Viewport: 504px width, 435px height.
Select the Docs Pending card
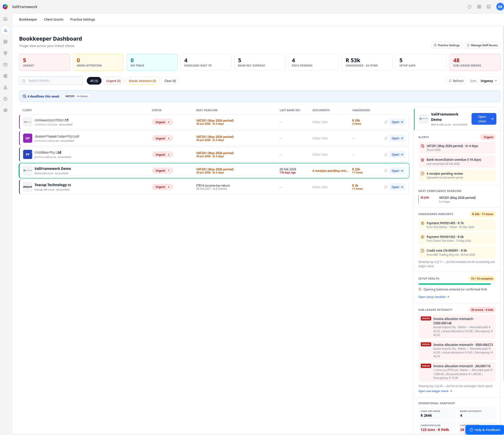pos(313,62)
